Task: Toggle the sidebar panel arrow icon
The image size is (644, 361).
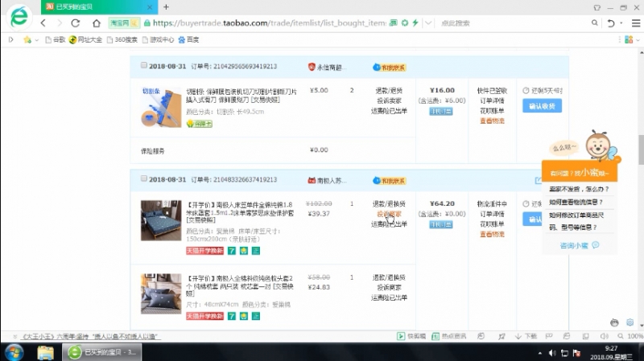Action: coord(11,39)
